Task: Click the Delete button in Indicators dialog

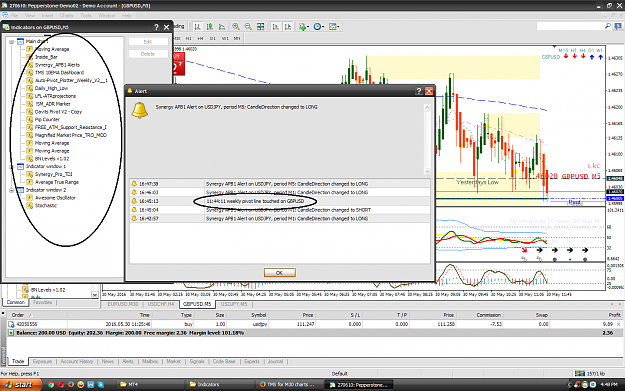Action: pyautogui.click(x=148, y=54)
